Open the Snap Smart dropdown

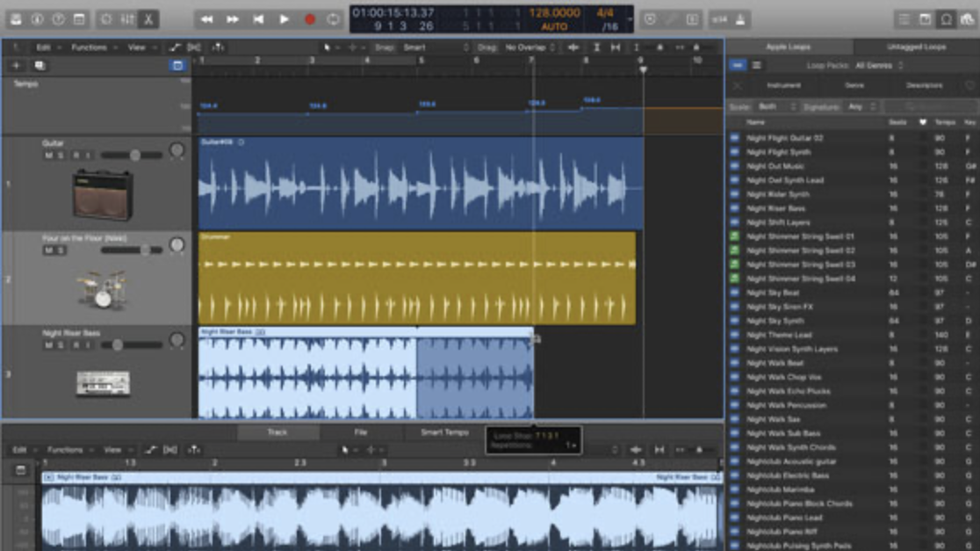pyautogui.click(x=435, y=47)
